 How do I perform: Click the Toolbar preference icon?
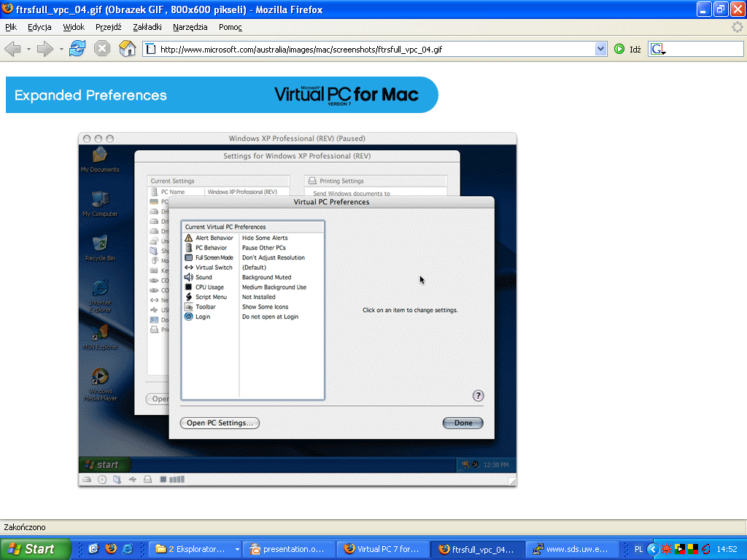pyautogui.click(x=189, y=307)
